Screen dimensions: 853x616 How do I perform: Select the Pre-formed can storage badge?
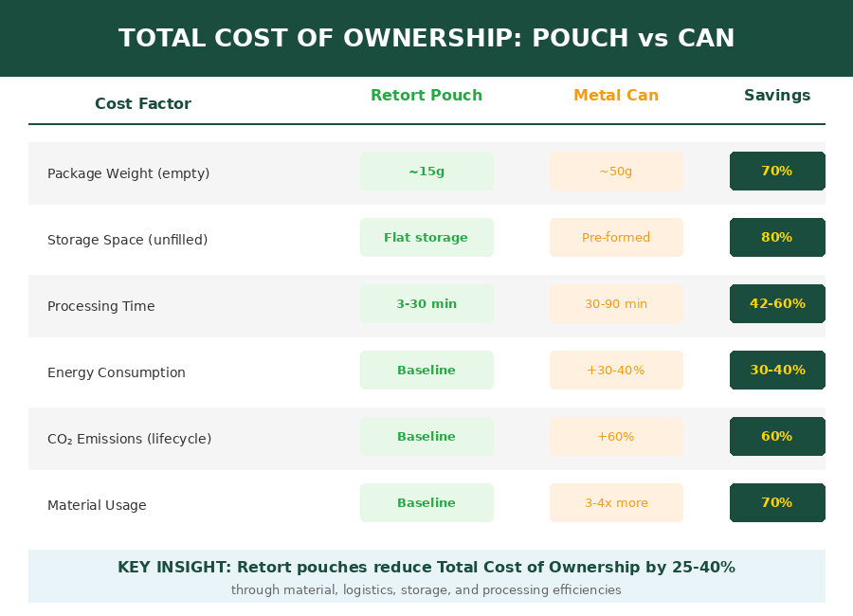coord(616,238)
